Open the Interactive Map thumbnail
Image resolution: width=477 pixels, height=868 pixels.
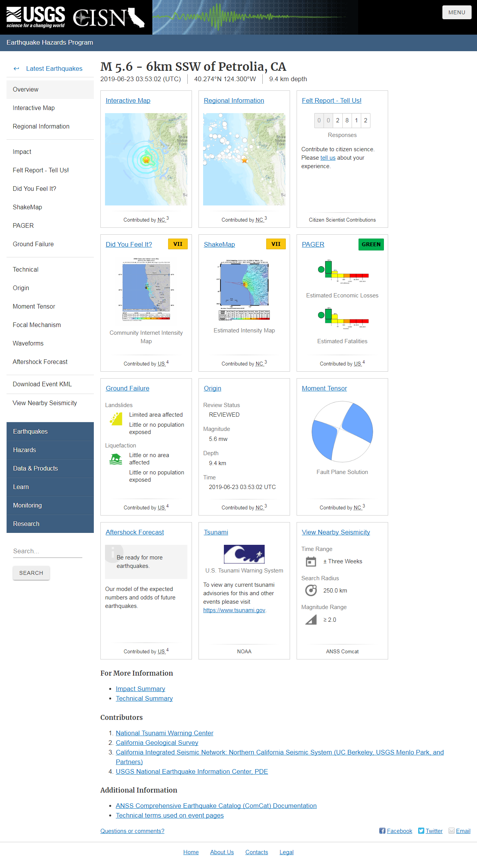click(146, 159)
